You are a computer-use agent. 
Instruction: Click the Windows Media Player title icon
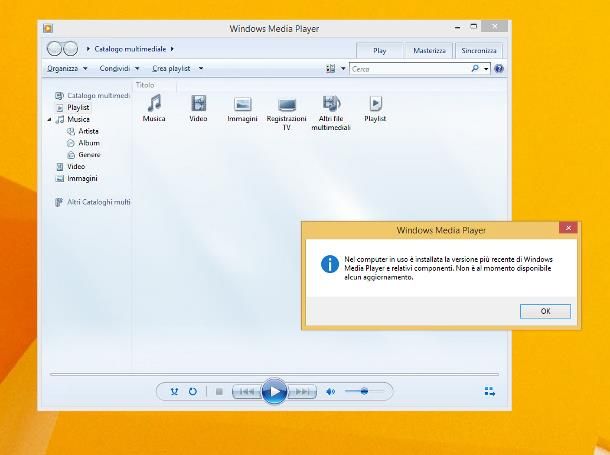pyautogui.click(x=48, y=28)
